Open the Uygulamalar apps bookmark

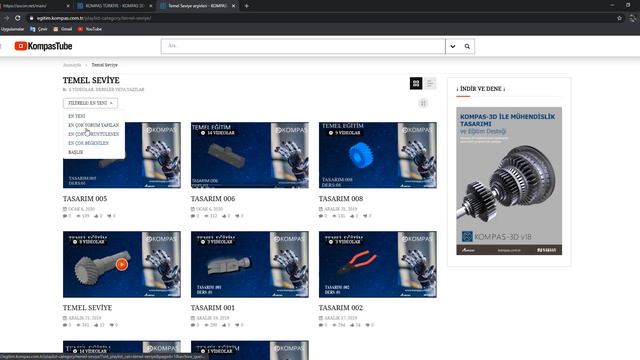(12, 29)
